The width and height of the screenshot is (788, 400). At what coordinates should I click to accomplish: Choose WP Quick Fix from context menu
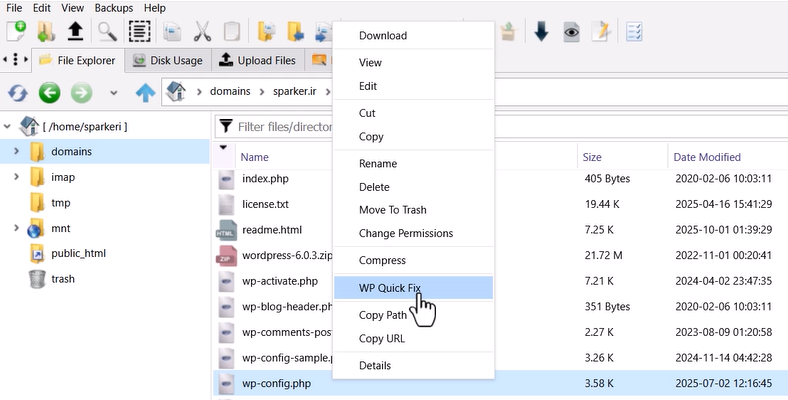coord(390,288)
